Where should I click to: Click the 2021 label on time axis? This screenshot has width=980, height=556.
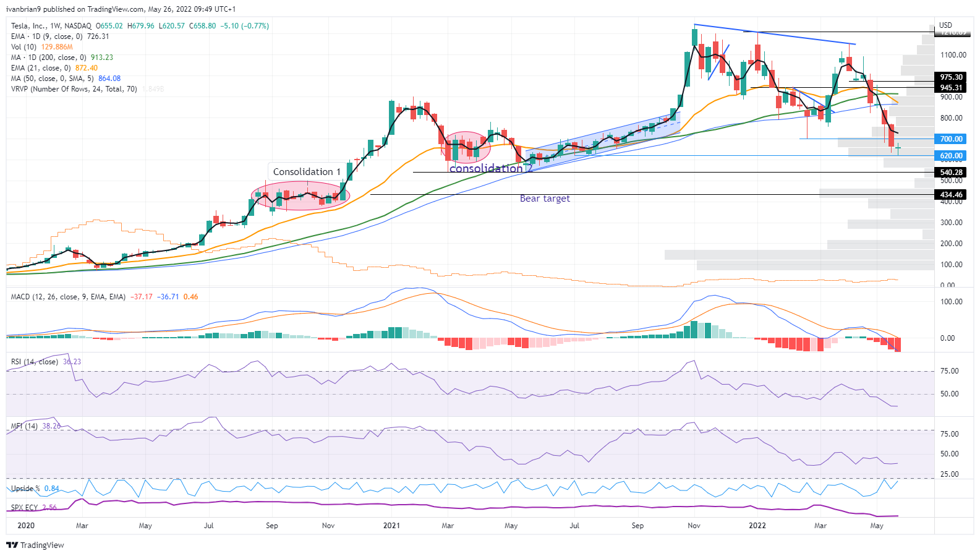(391, 526)
